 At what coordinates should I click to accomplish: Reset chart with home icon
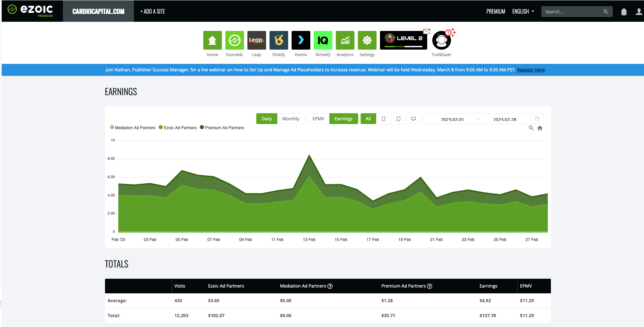540,128
